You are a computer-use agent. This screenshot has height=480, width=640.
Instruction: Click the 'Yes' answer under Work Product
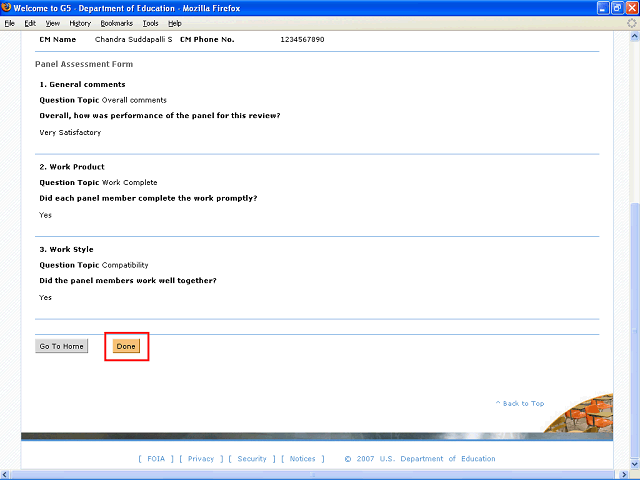(45, 215)
